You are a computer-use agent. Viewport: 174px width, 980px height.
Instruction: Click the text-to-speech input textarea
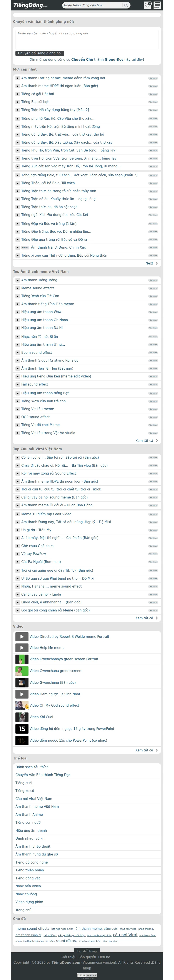point(87,40)
